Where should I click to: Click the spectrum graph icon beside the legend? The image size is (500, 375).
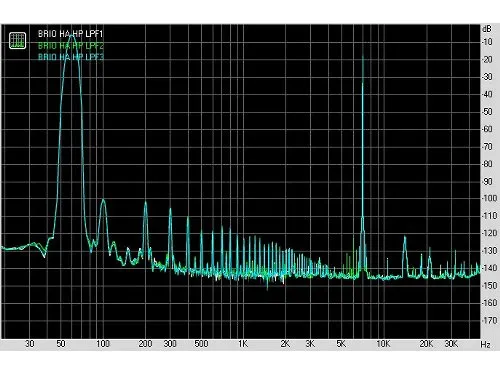pos(17,41)
